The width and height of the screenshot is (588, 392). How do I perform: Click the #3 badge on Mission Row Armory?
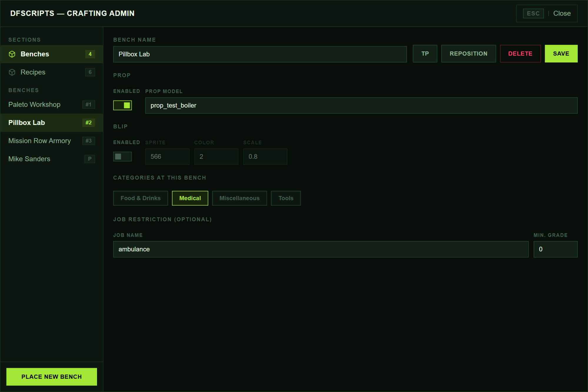[88, 141]
